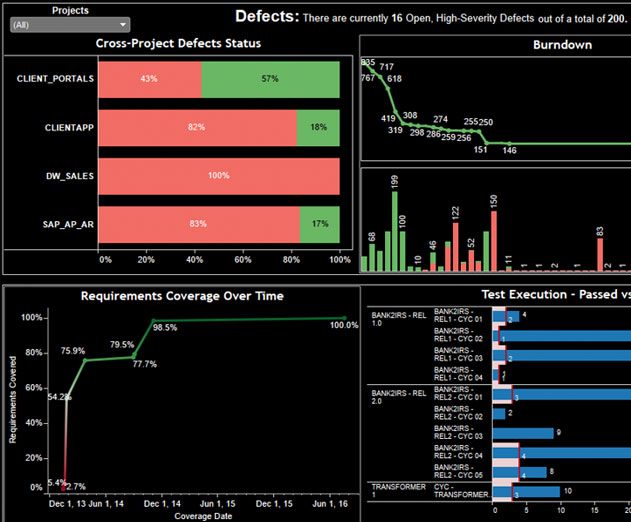Select CLIENT_PORTALS 43% red bar segment
The height and width of the screenshot is (522, 631).
click(x=150, y=79)
